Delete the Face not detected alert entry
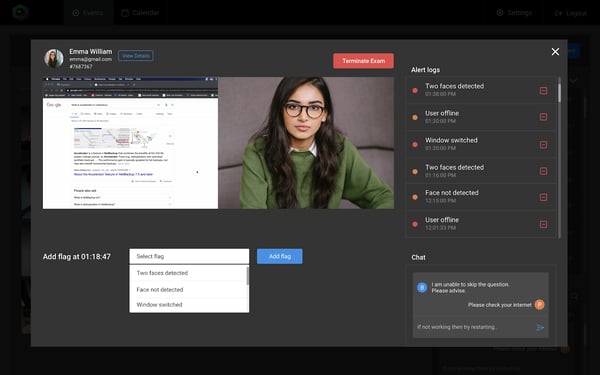This screenshot has height=375, width=600. pos(543,197)
